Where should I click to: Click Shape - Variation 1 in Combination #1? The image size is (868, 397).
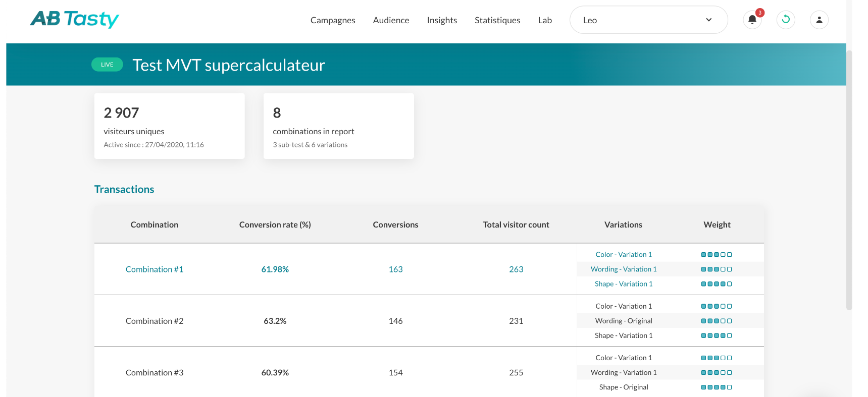(x=624, y=284)
